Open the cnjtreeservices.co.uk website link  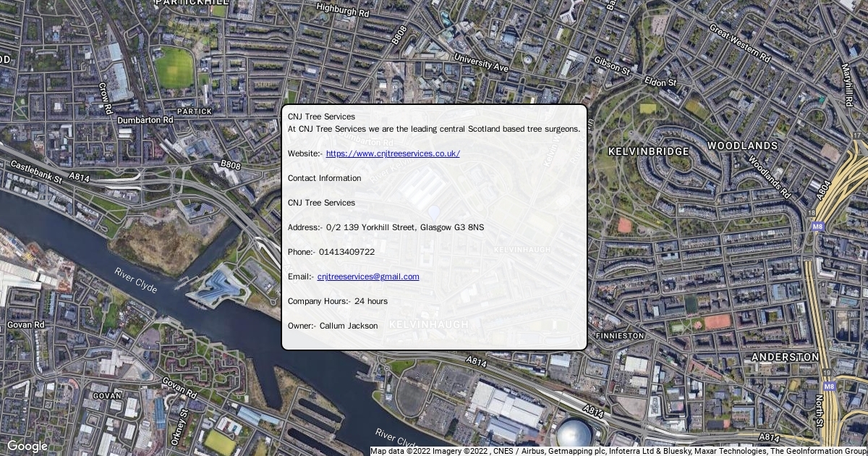pyautogui.click(x=393, y=153)
